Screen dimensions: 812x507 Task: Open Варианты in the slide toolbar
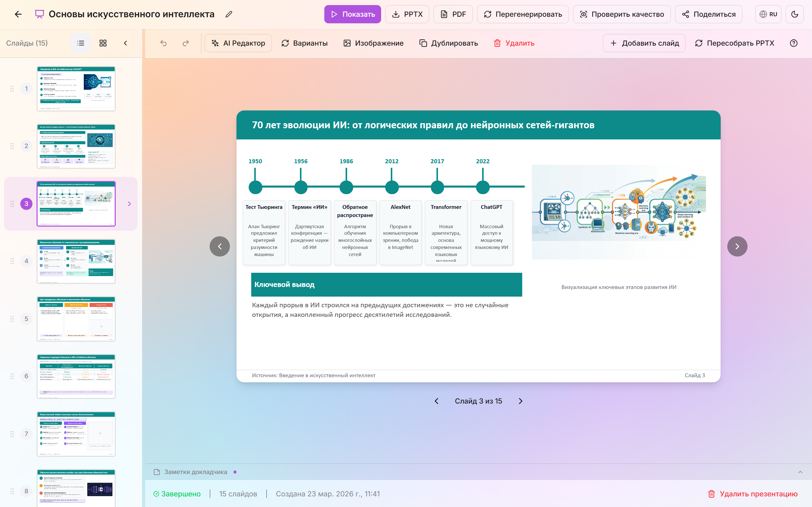click(x=304, y=43)
